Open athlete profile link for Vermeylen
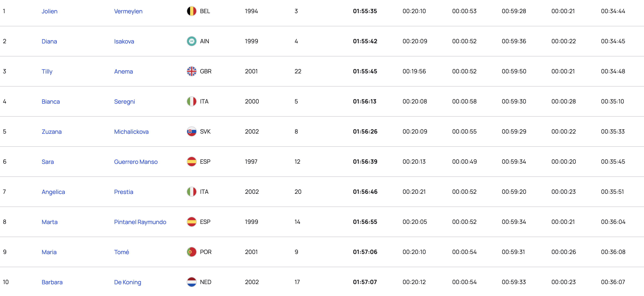The image size is (644, 296). coord(128,11)
